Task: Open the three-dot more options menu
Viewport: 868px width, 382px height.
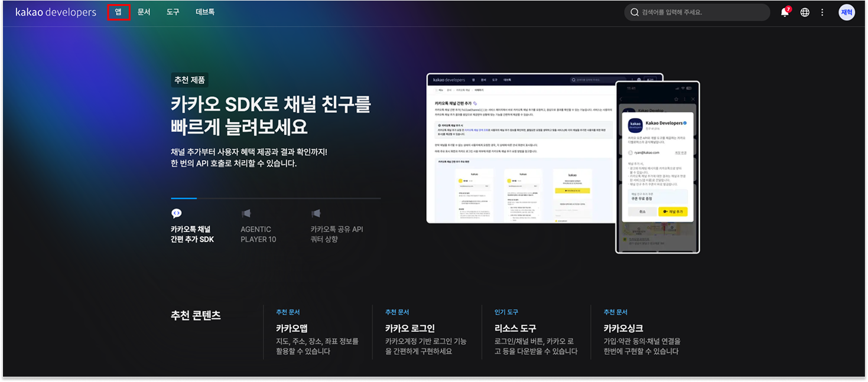Action: (822, 12)
